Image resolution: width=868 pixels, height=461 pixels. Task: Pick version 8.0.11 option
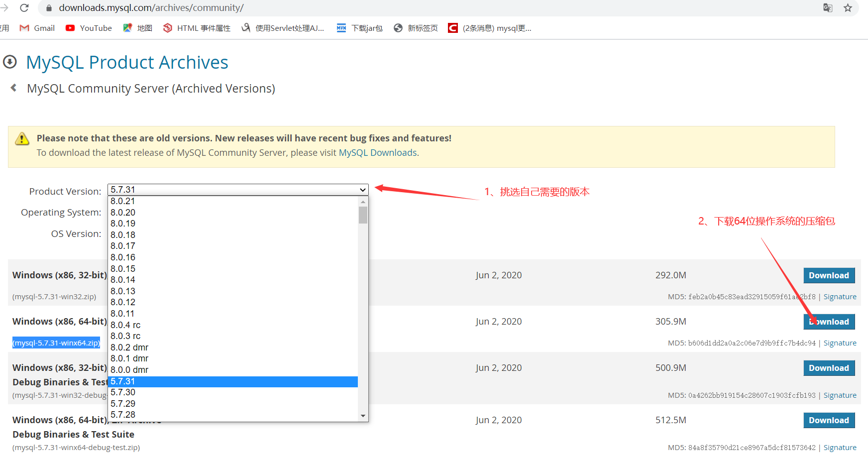pyautogui.click(x=233, y=314)
